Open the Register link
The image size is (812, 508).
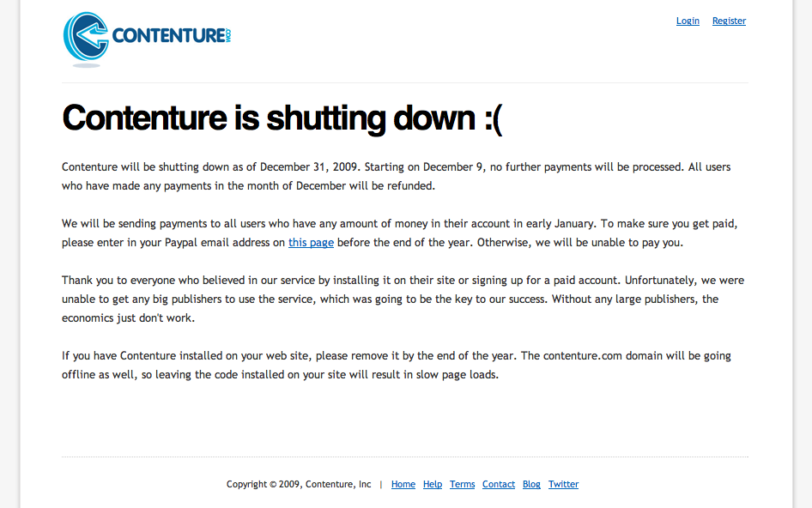tap(729, 21)
